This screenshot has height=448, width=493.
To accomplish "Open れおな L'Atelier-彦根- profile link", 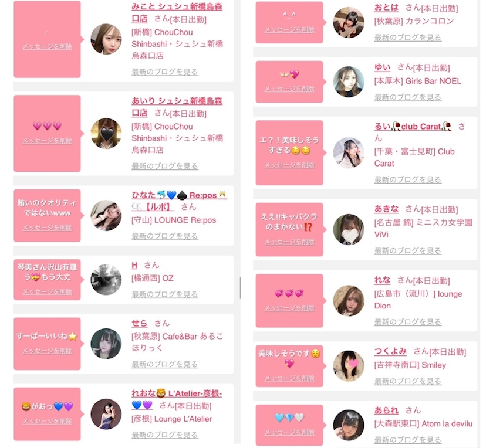I will click(x=177, y=399).
